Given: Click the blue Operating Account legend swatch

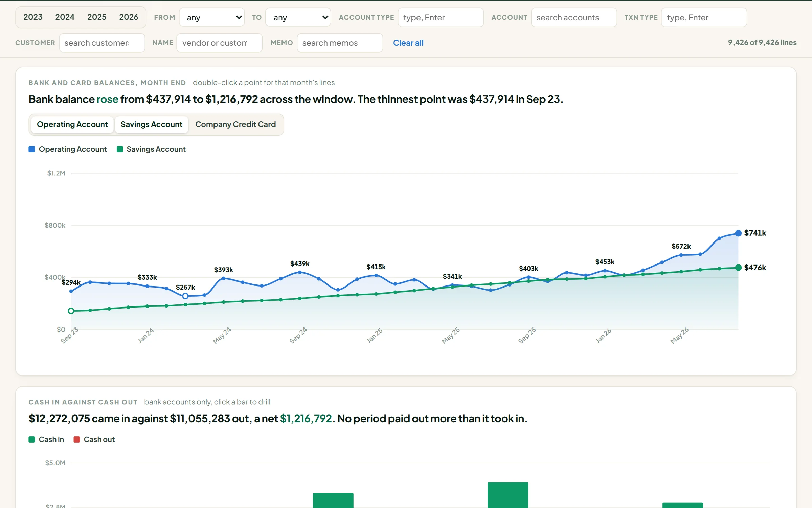Looking at the screenshot, I should (32, 149).
